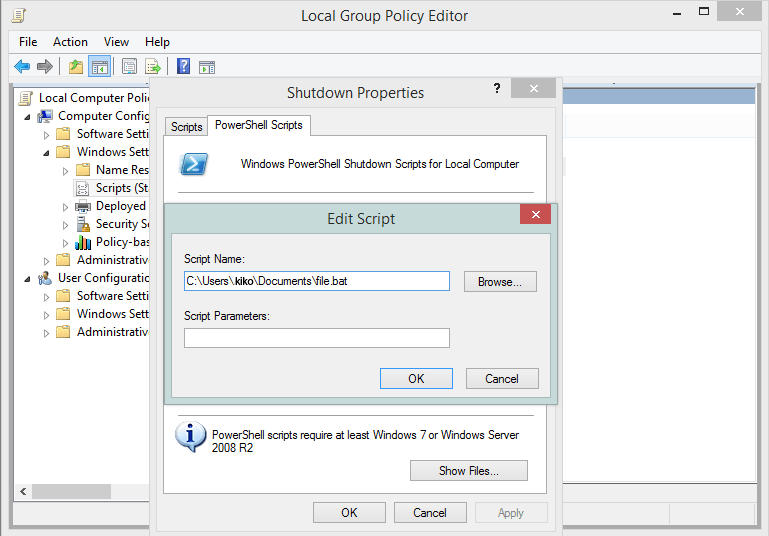Switch to the Scripts tab

(186, 127)
